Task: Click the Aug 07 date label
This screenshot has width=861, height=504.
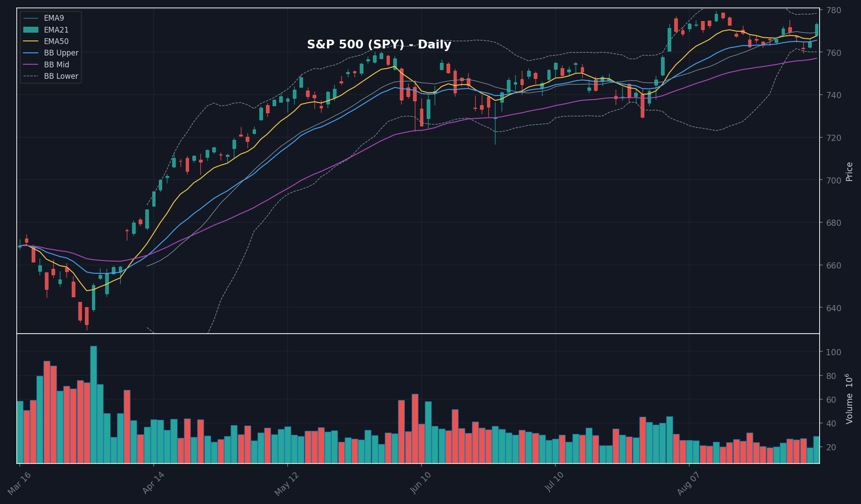Action: 688,483
